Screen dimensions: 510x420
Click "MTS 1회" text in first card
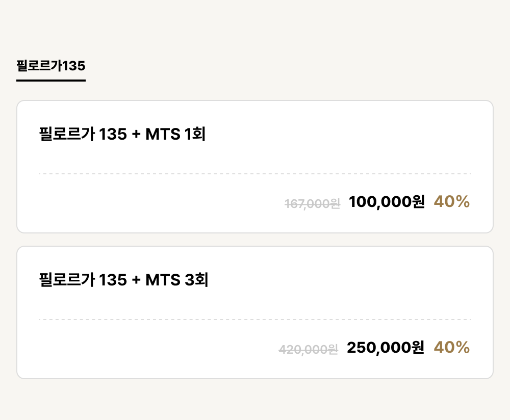point(175,134)
